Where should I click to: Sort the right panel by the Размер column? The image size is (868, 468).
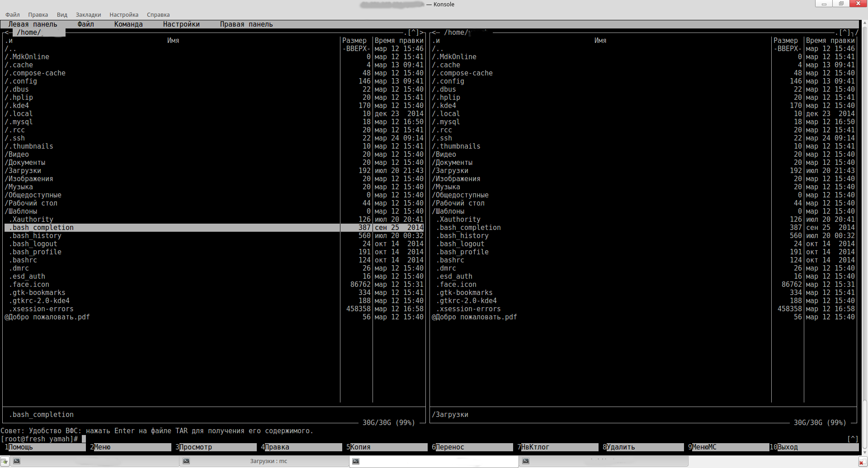click(x=786, y=41)
